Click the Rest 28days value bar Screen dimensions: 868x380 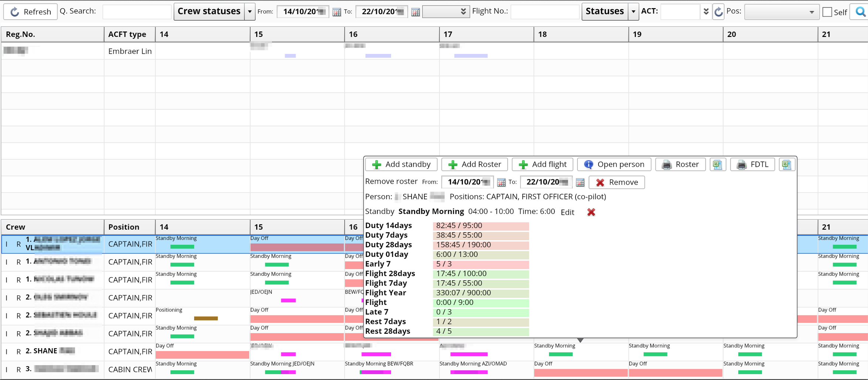coord(481,332)
